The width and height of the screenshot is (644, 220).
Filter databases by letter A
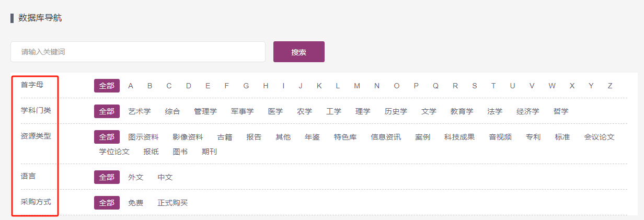131,86
